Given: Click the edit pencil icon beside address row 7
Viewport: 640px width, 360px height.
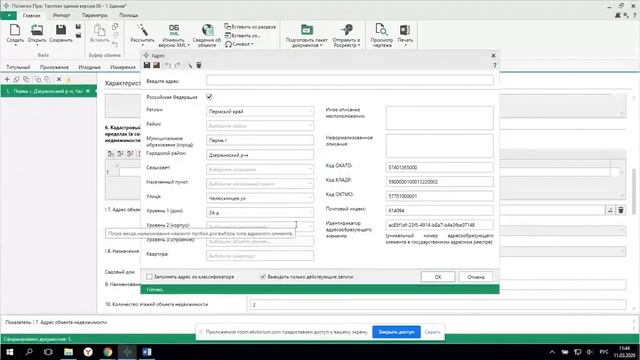Looking at the screenshot, I should click(x=610, y=210).
